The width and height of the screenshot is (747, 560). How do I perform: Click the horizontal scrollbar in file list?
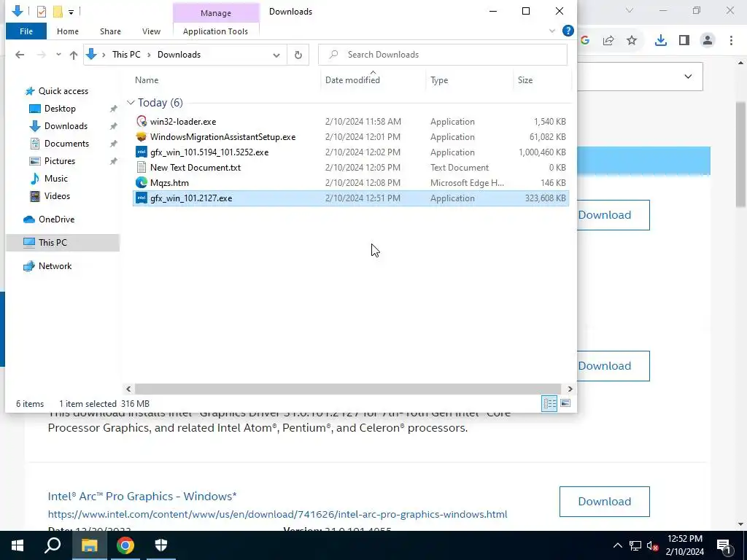pyautogui.click(x=348, y=389)
